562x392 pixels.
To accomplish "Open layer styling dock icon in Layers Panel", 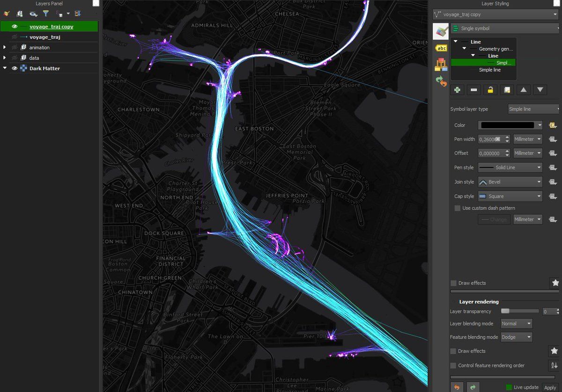I will [7, 14].
